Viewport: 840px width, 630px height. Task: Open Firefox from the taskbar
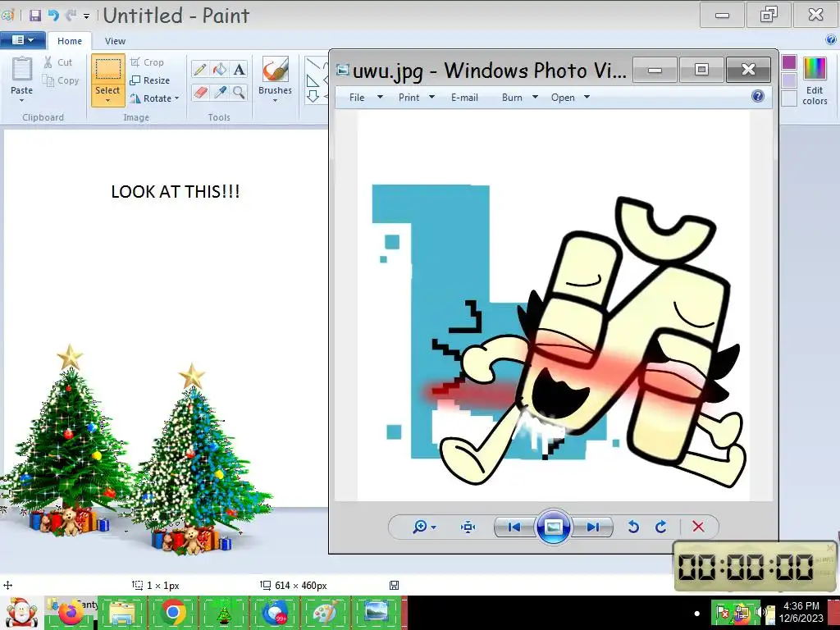[71, 613]
